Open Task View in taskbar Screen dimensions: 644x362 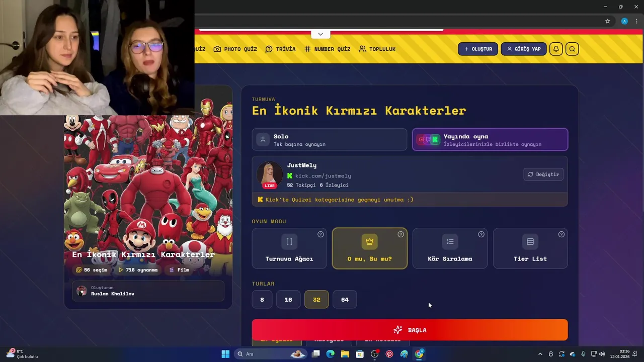(315, 354)
